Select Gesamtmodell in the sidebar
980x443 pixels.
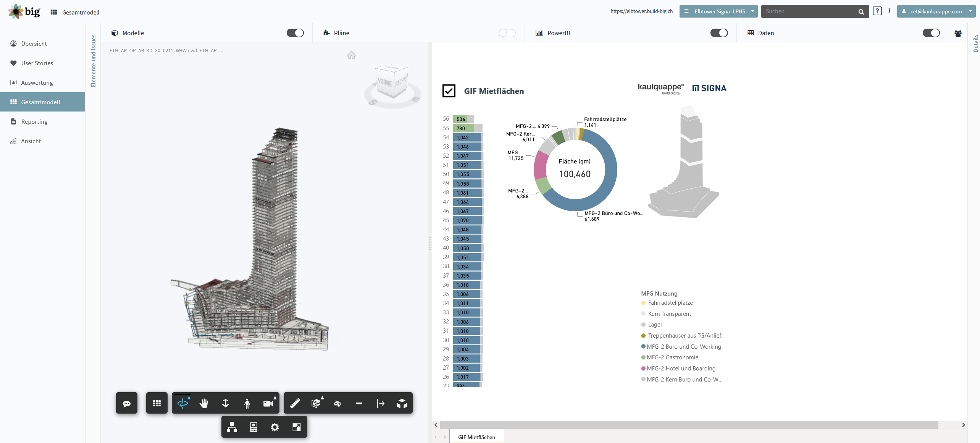(42, 102)
